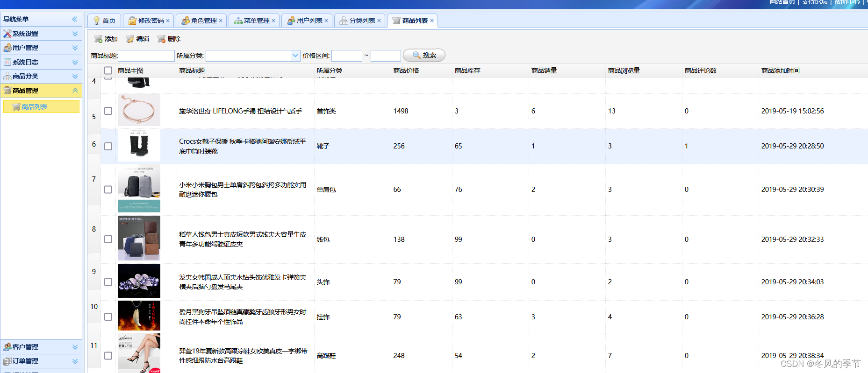Click the 系统设置 wrench icon

coord(7,34)
